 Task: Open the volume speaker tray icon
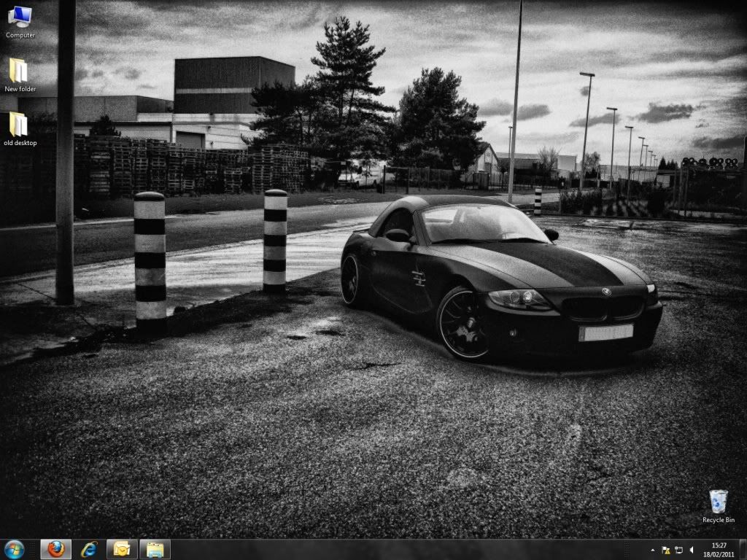click(692, 551)
